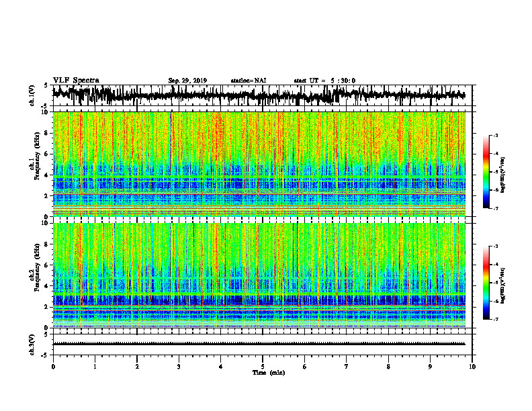Click time axis tick label "10"
This screenshot has height=411, width=532.
(x=472, y=367)
